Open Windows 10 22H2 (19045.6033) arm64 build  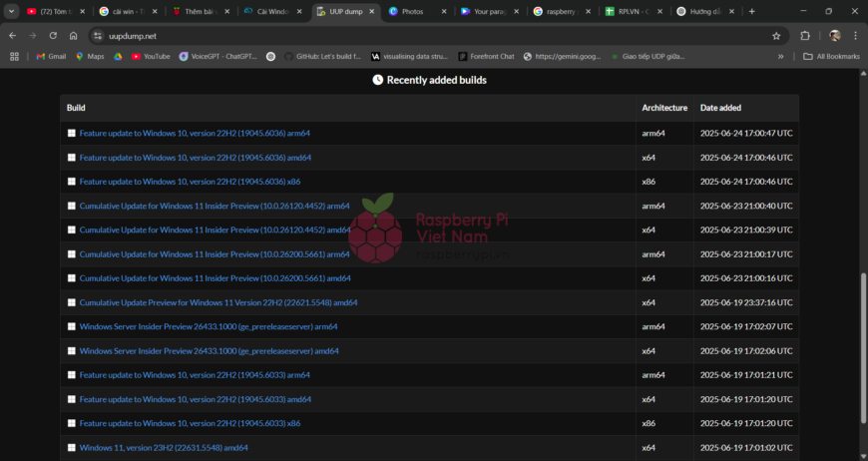(195, 375)
